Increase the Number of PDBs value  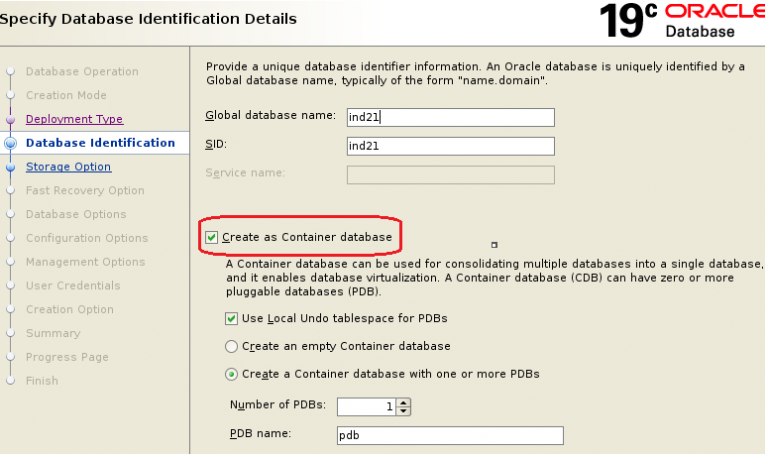(404, 402)
